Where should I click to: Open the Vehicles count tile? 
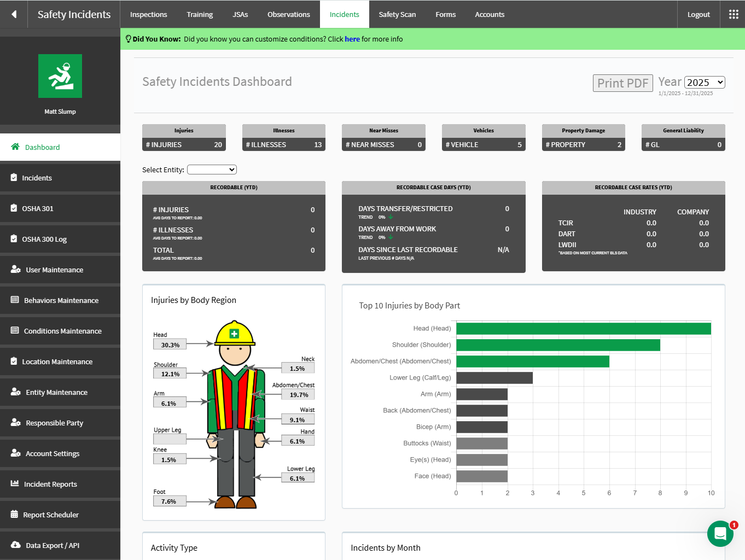[x=484, y=137]
